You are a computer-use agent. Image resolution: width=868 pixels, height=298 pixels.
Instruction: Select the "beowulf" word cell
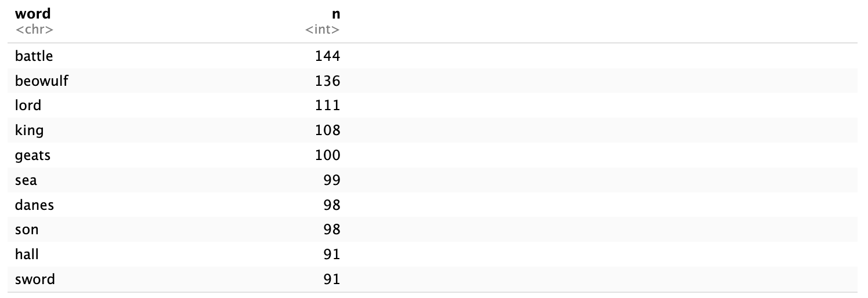(x=42, y=81)
